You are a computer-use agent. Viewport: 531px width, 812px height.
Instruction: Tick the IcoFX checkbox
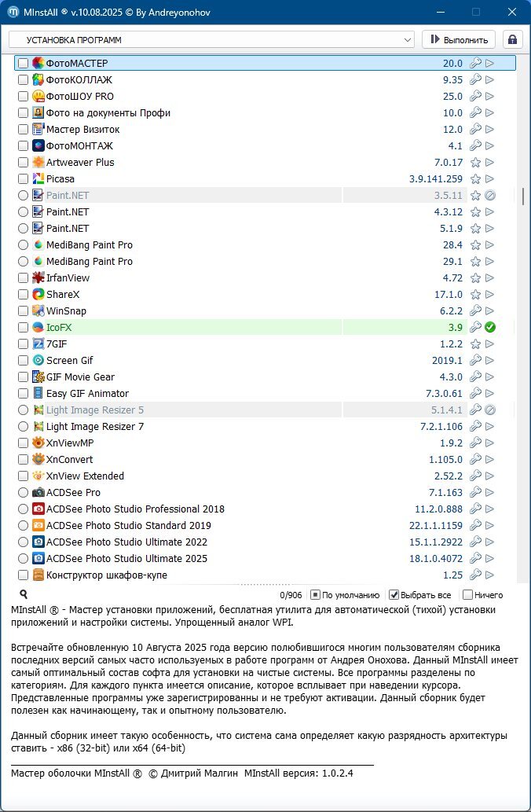click(x=24, y=327)
